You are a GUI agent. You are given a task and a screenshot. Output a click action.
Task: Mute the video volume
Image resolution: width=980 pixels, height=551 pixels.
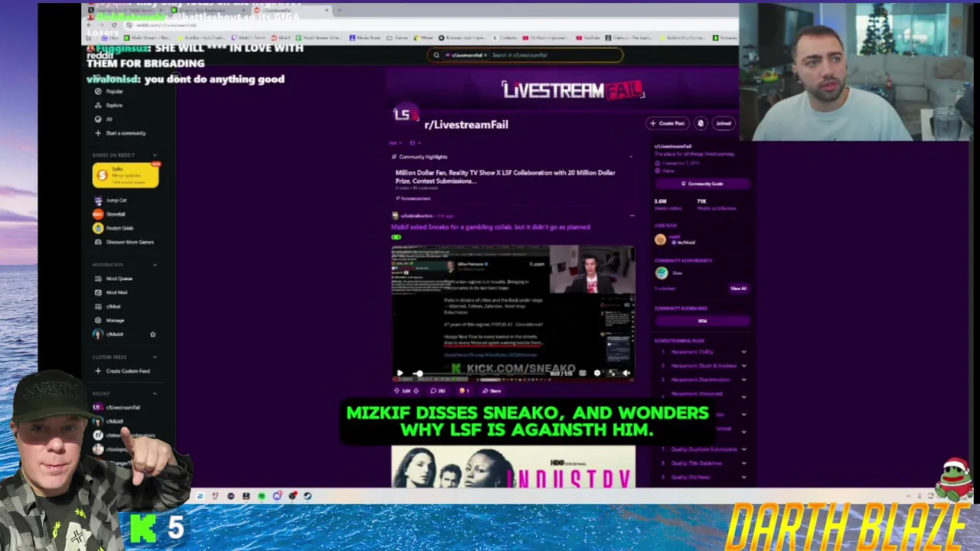[x=626, y=373]
